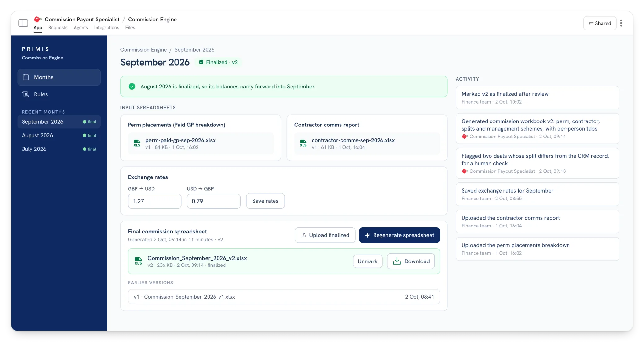
Task: Click Regenerate spreadsheet button
Action: tap(400, 235)
